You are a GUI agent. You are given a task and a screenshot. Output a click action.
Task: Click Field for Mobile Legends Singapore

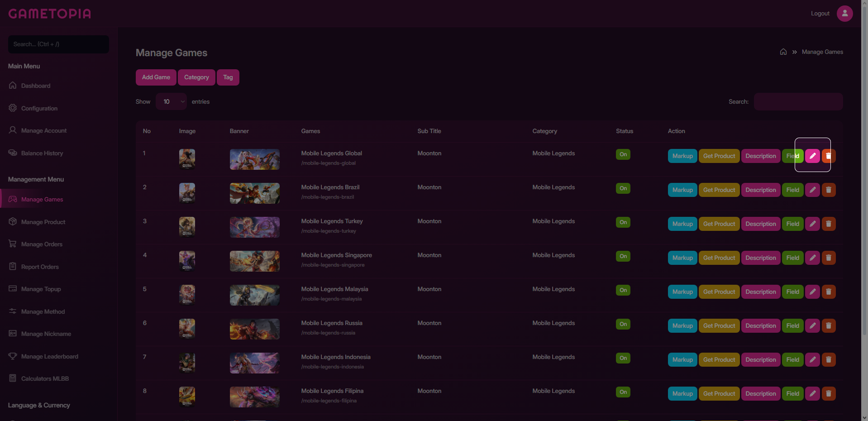(793, 258)
